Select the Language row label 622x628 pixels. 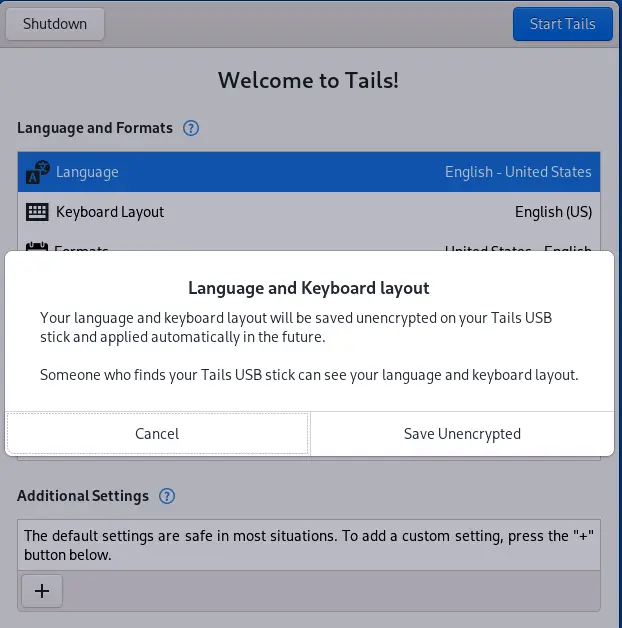point(87,172)
